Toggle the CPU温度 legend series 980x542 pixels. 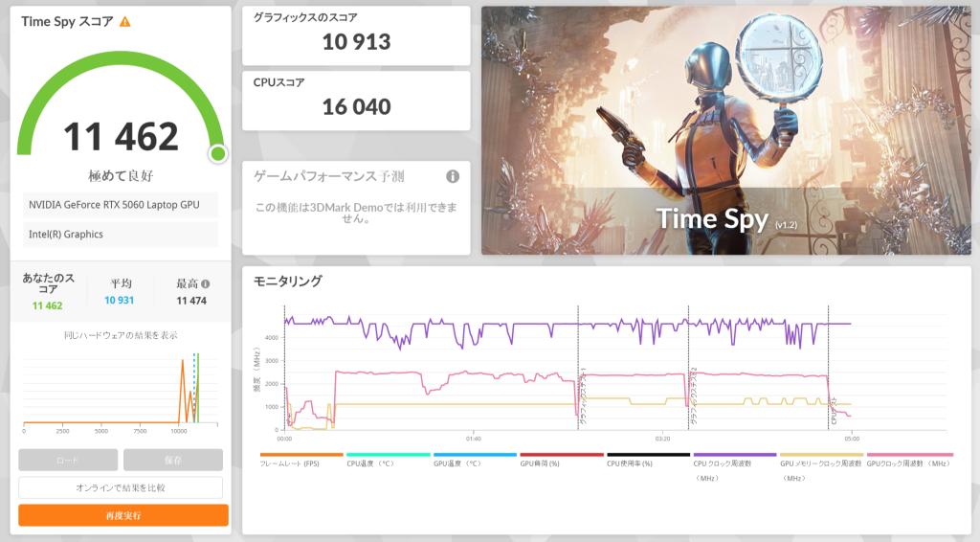387,463
